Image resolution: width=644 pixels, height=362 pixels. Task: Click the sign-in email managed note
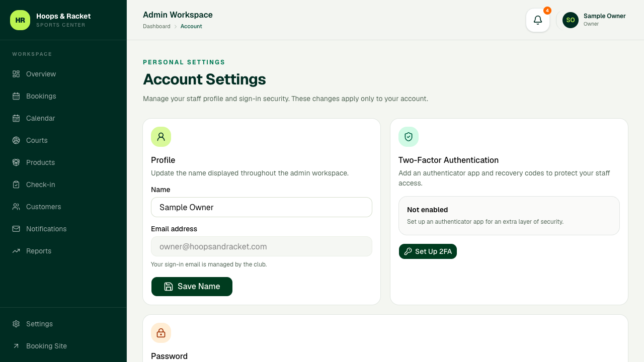pos(209,264)
